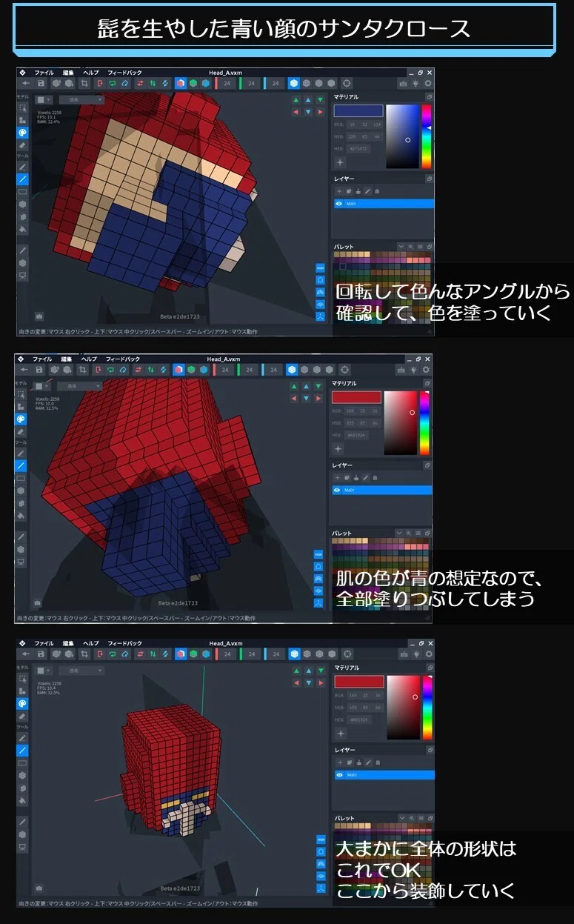Image resolution: width=574 pixels, height=924 pixels.
Task: Click the HEX field showing #273472
Action: 358,149
